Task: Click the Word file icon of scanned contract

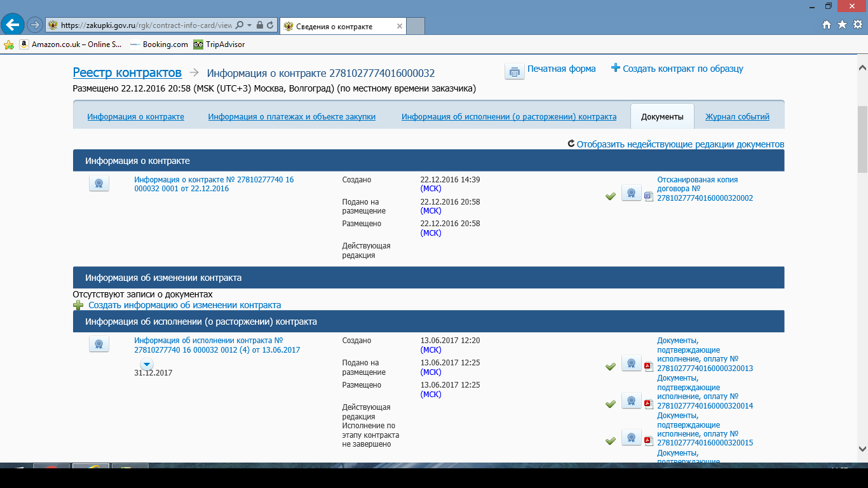Action: tap(649, 196)
